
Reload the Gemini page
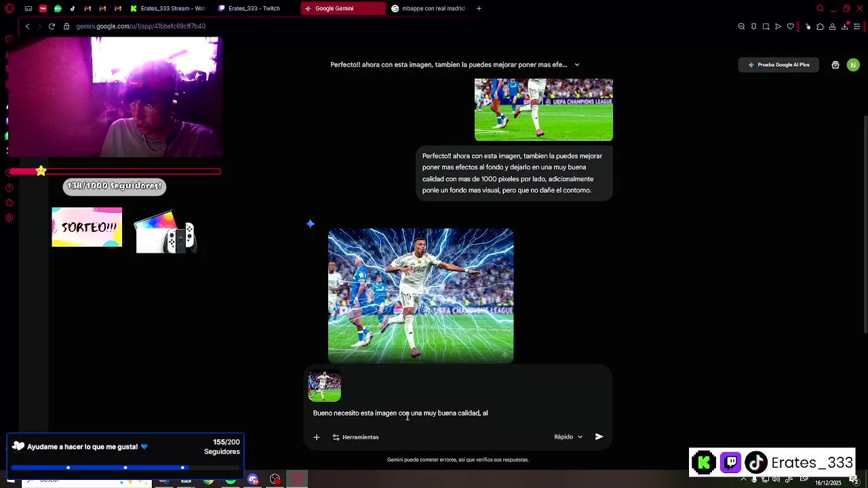tap(52, 26)
